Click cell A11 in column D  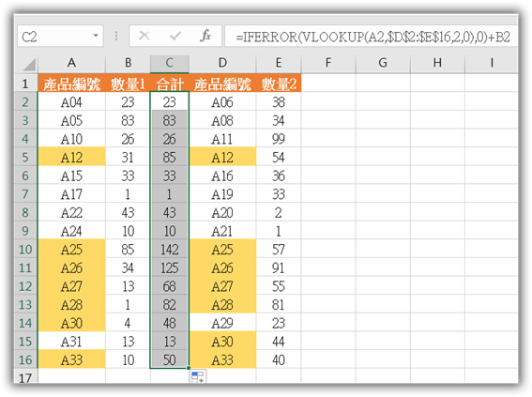(x=222, y=139)
